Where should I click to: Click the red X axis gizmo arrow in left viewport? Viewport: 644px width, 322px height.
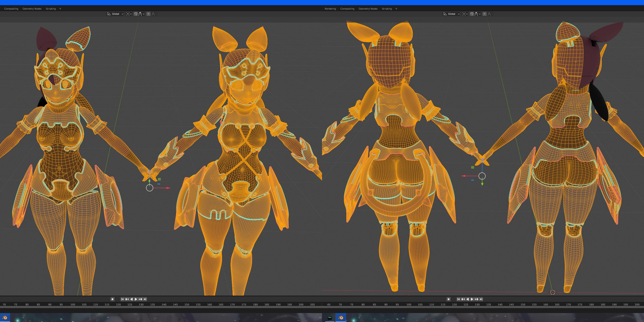click(x=168, y=188)
